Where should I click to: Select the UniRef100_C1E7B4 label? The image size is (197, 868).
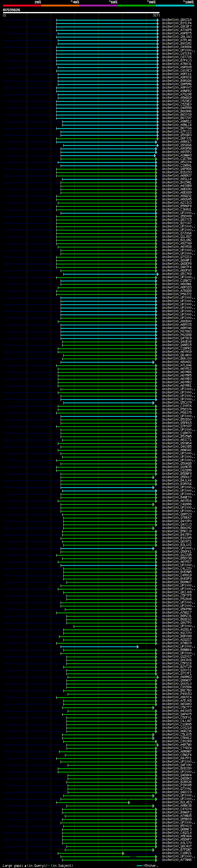point(177,159)
